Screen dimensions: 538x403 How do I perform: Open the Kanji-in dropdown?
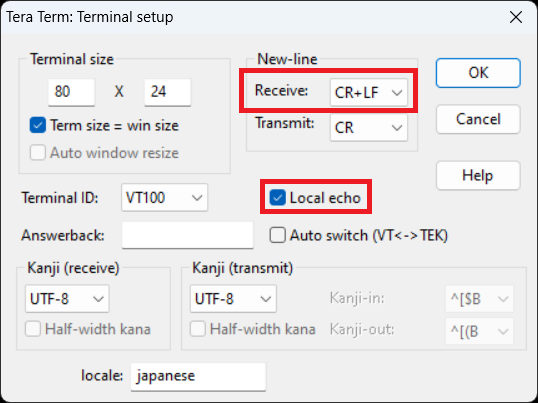point(479,299)
